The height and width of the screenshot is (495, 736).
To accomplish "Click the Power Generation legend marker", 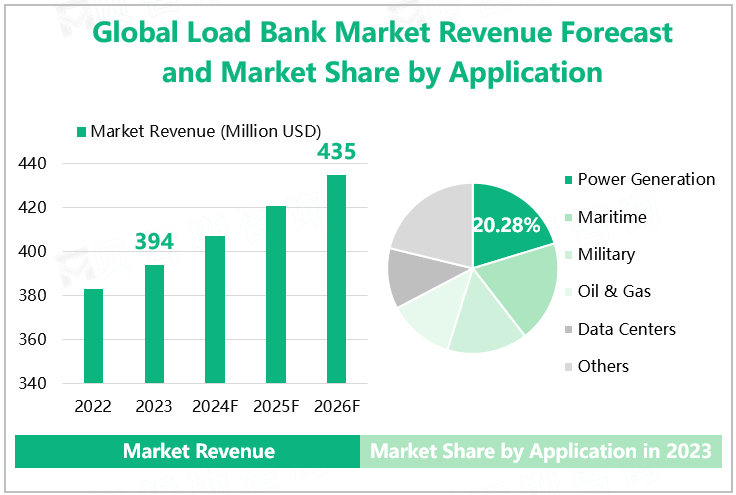I will [x=568, y=180].
